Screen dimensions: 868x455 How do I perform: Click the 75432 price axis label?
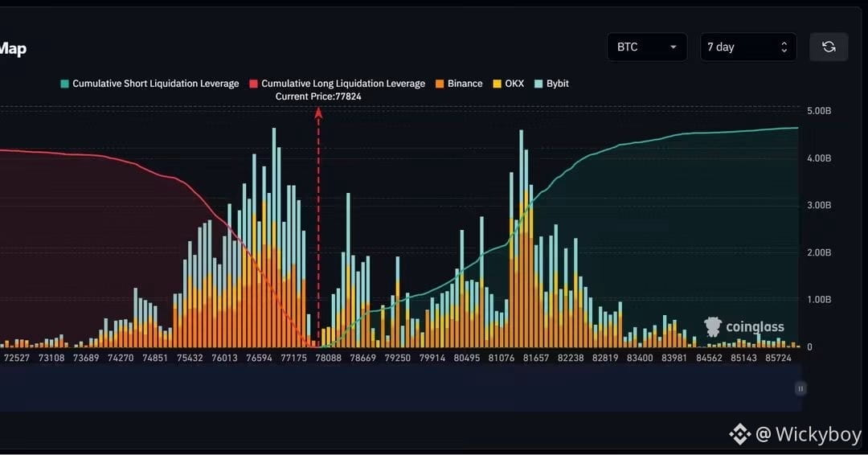[190, 359]
